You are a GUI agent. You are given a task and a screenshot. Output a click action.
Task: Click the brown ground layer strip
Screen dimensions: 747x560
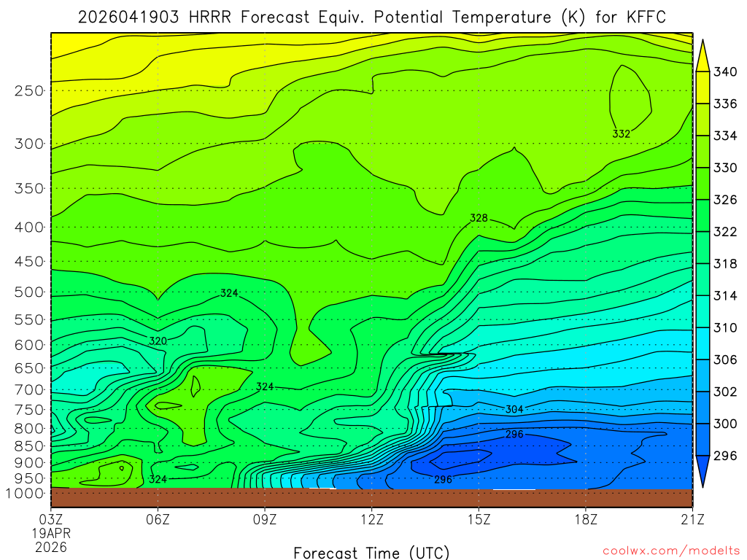coord(371,497)
